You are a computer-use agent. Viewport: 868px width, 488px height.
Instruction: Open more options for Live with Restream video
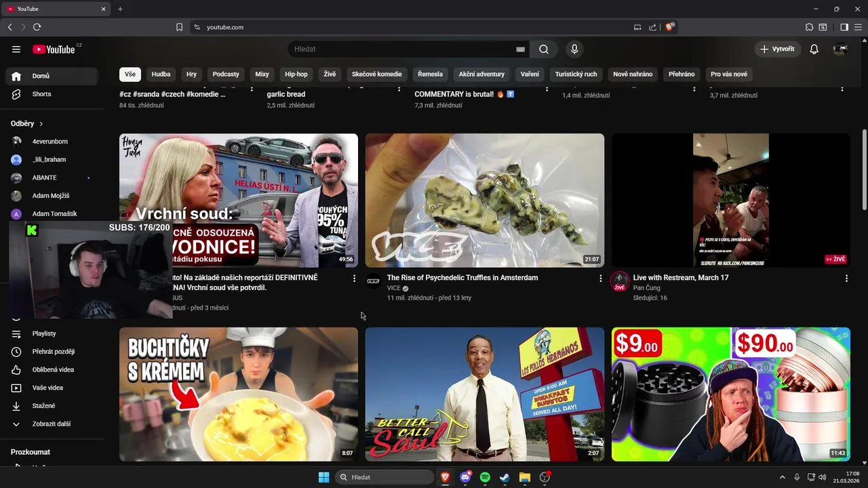point(846,279)
